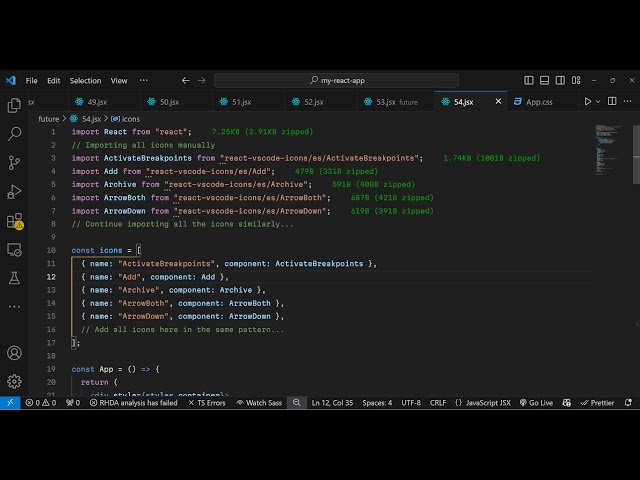
Task: Toggle Watch Sass in status bar
Action: point(259,403)
